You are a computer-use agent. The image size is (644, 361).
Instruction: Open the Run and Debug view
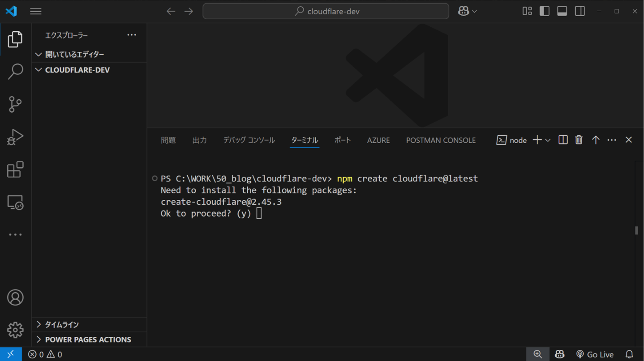15,137
